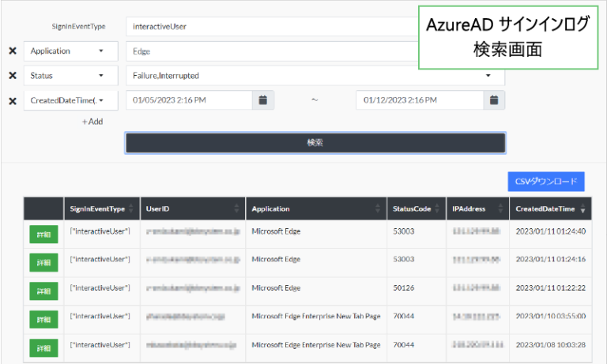This screenshot has height=364, width=607.
Task: Delete the CreatedDateTime filter row with X
Action: tap(12, 100)
